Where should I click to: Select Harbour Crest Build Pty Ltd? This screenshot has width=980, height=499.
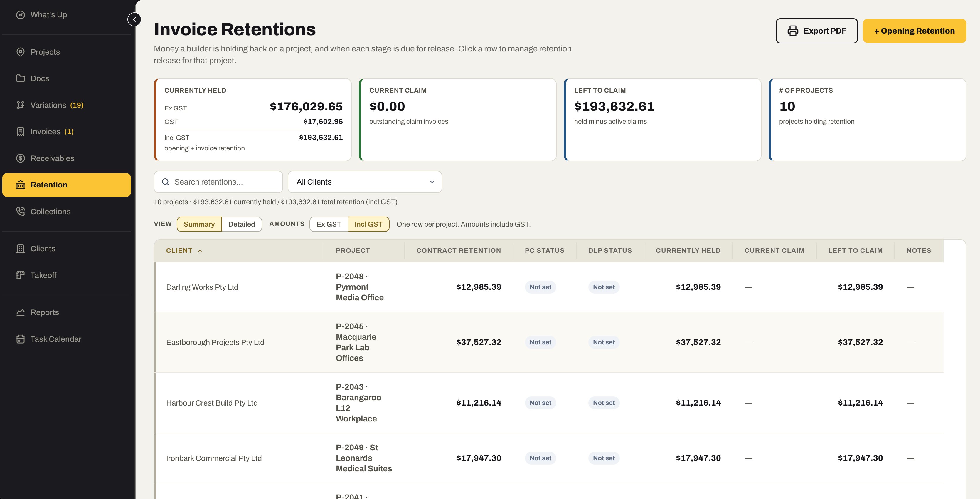[212, 403]
